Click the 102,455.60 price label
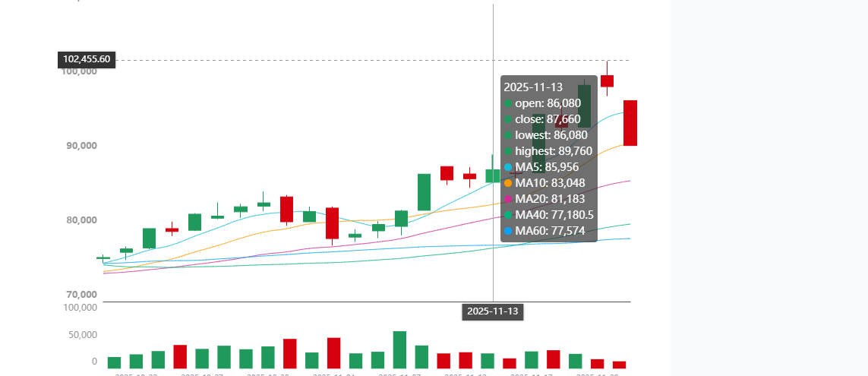The height and width of the screenshot is (376, 868). pos(87,59)
